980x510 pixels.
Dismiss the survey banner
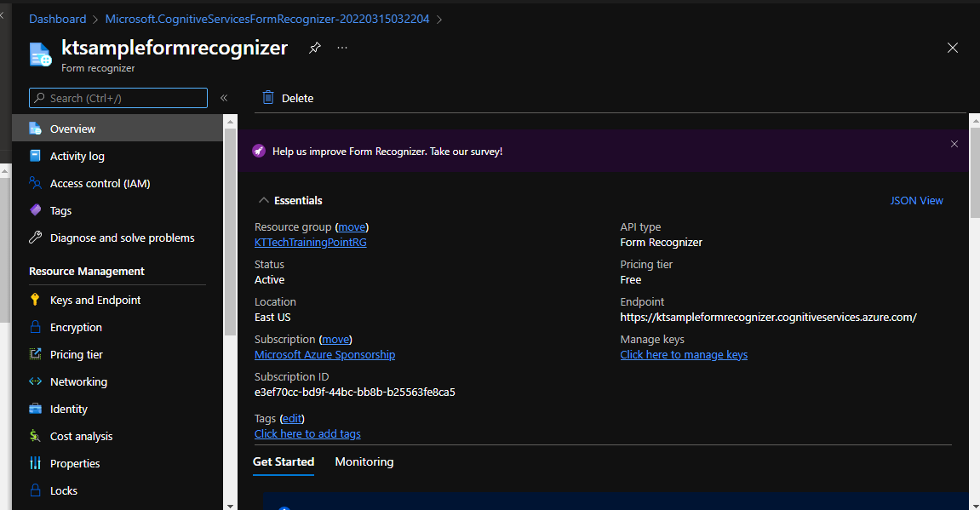[954, 145]
